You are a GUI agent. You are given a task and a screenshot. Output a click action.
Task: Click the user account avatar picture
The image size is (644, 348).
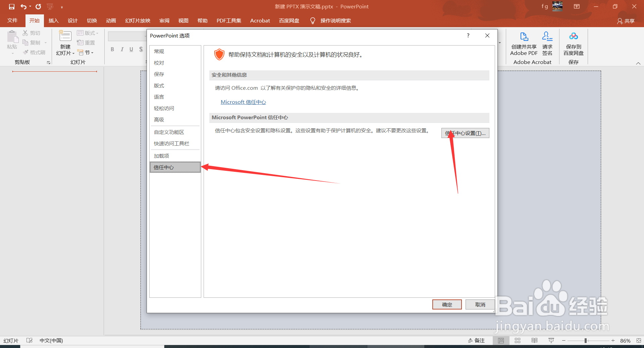[557, 6]
